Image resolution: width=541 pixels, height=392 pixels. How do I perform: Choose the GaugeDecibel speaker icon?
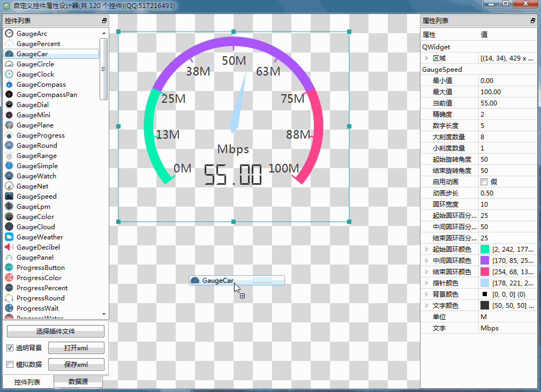coord(9,247)
